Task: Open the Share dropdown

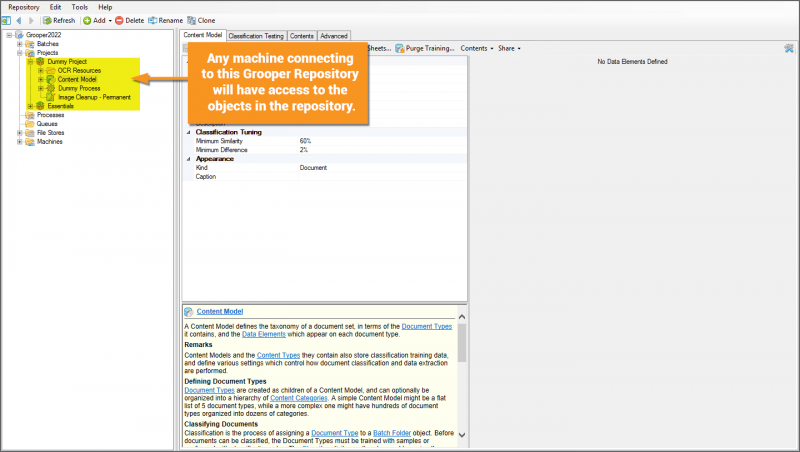Action: tap(509, 48)
